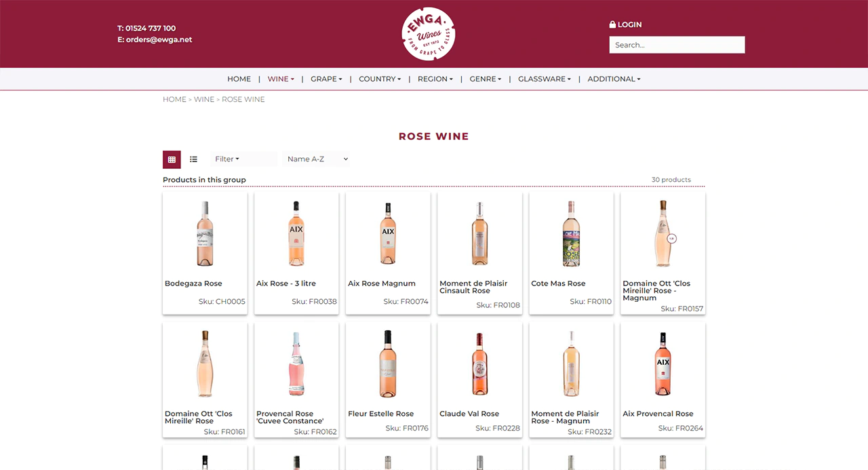Open Moment de Plaisir Cinsault Rose image
The width and height of the screenshot is (868, 470).
pyautogui.click(x=479, y=234)
